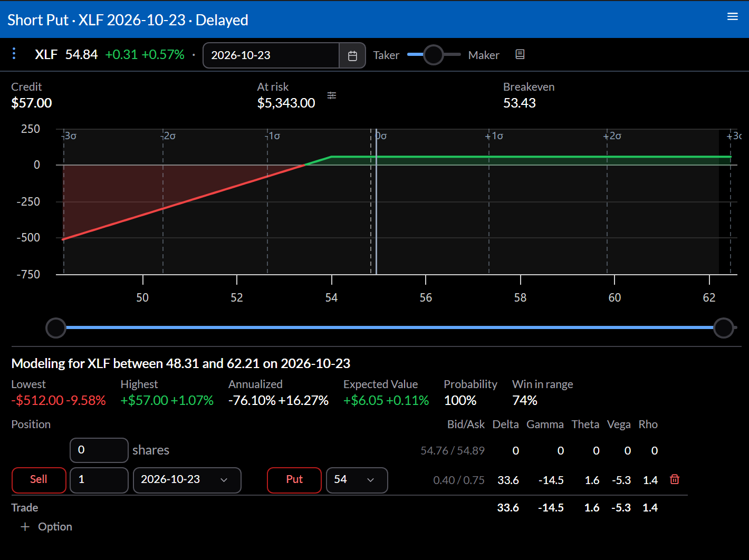The image size is (749, 560).
Task: Click the shares bid/ask 54.76 / 54.89
Action: [x=453, y=451]
